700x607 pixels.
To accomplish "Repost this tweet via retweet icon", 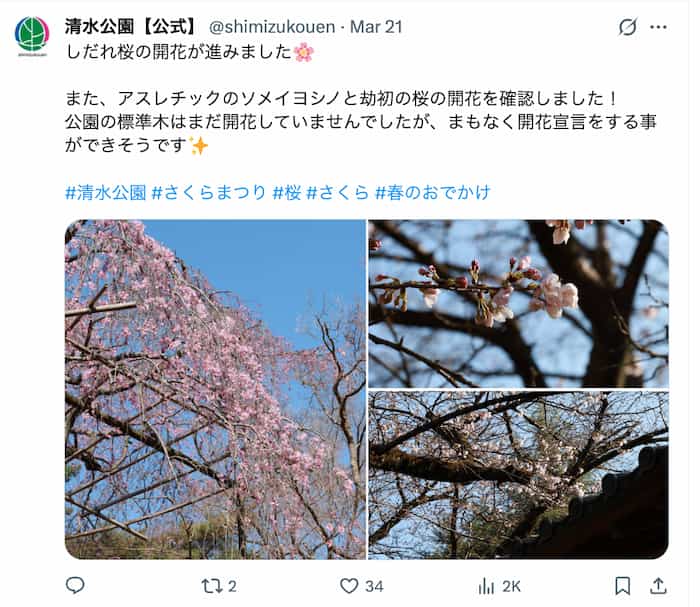I will [x=210, y=586].
